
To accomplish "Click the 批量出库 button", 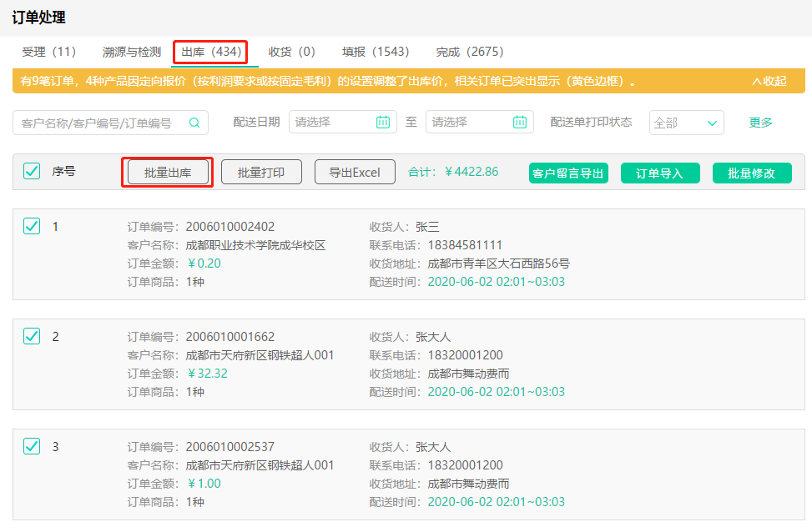I will [167, 171].
